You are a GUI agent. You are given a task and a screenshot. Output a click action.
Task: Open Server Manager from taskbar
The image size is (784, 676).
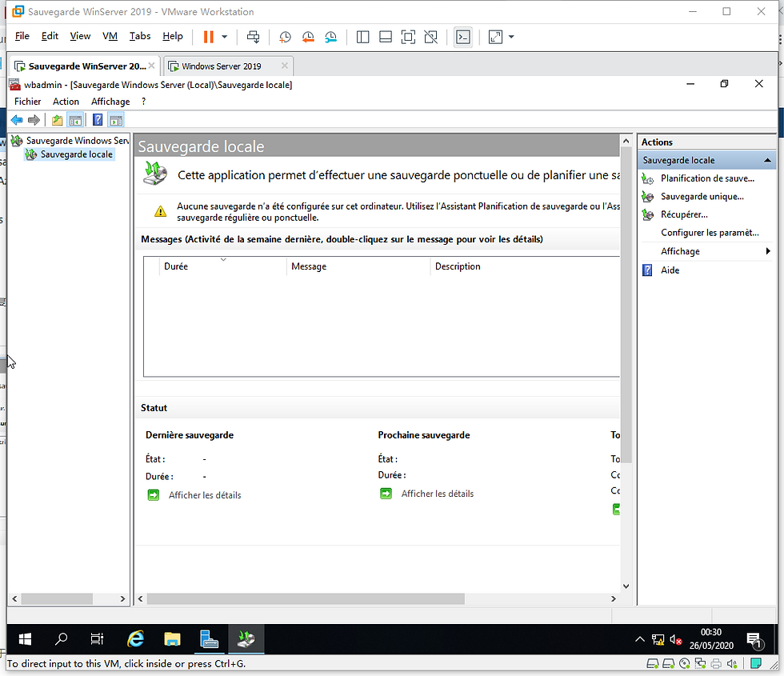click(209, 639)
